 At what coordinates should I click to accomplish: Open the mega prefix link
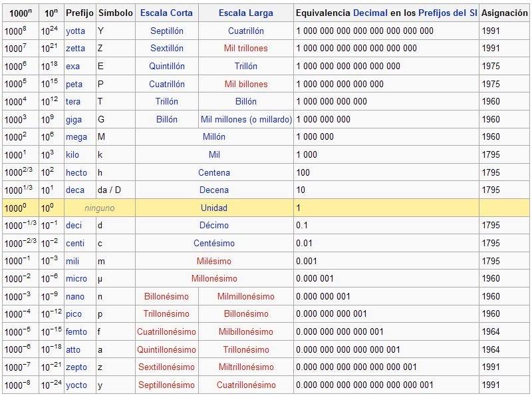point(76,137)
